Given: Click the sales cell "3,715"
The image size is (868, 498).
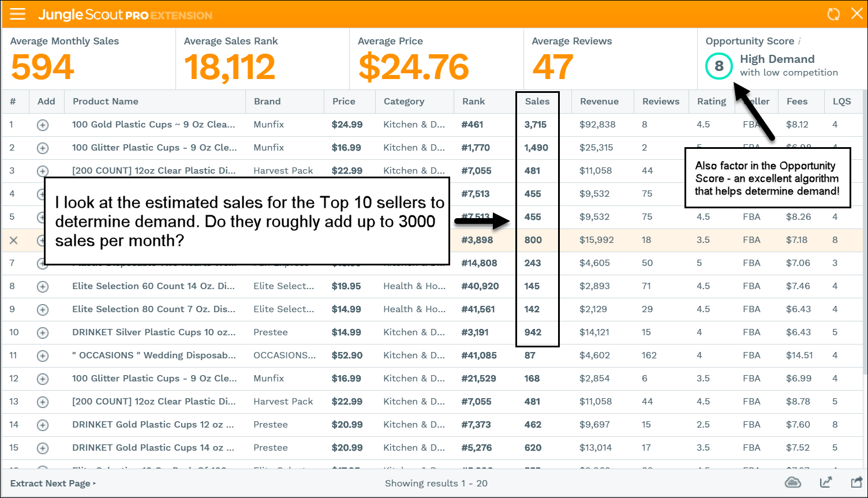Looking at the screenshot, I should pos(536,125).
